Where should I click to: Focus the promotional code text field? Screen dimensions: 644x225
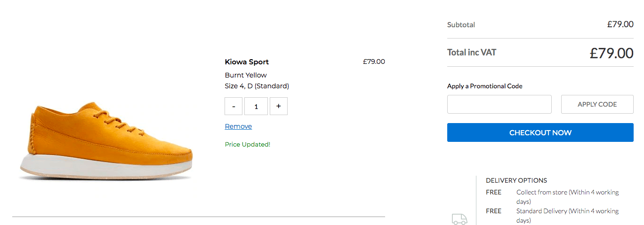pos(499,104)
